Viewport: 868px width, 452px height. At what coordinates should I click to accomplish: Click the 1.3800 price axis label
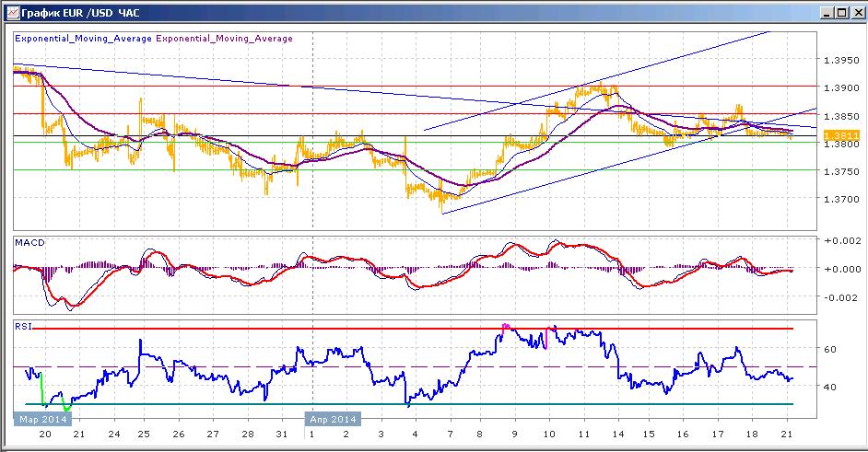click(841, 145)
